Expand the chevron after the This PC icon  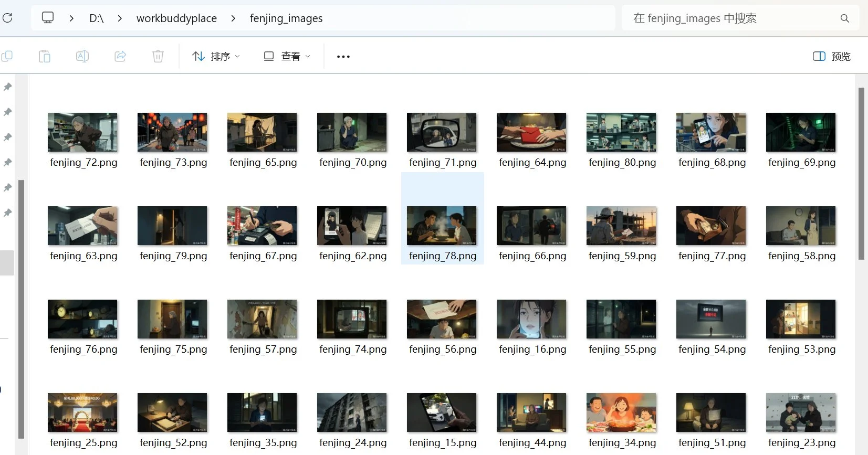71,18
